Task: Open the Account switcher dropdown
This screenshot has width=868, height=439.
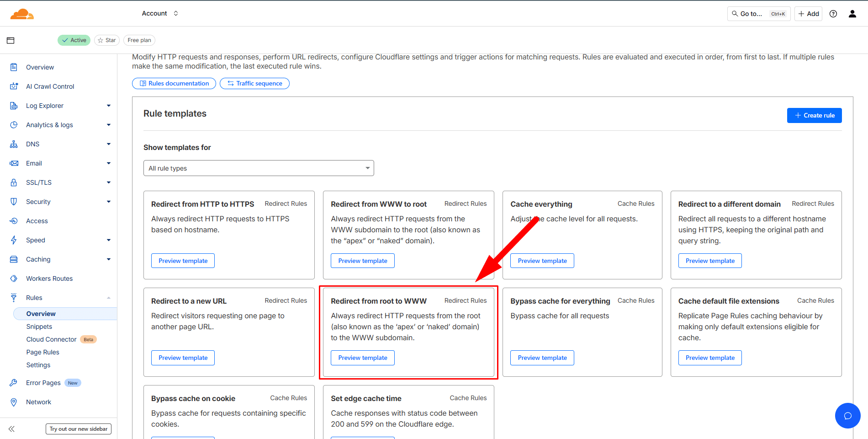Action: click(x=160, y=13)
